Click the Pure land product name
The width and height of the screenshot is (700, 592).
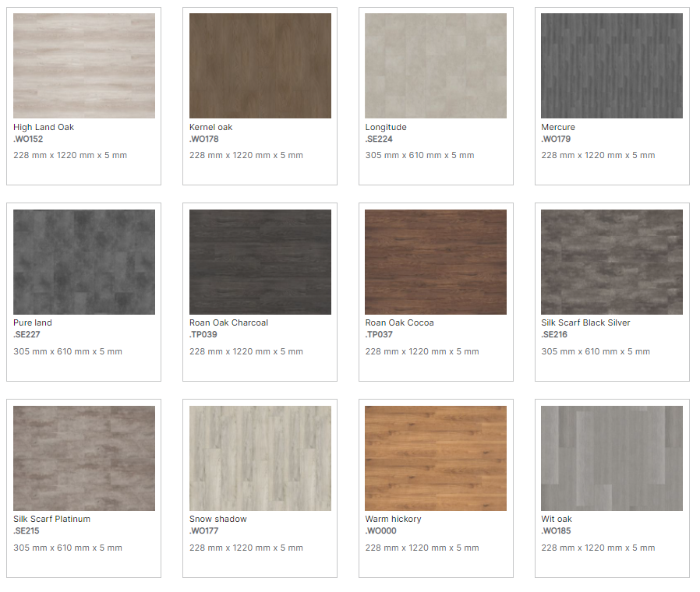[x=33, y=322]
